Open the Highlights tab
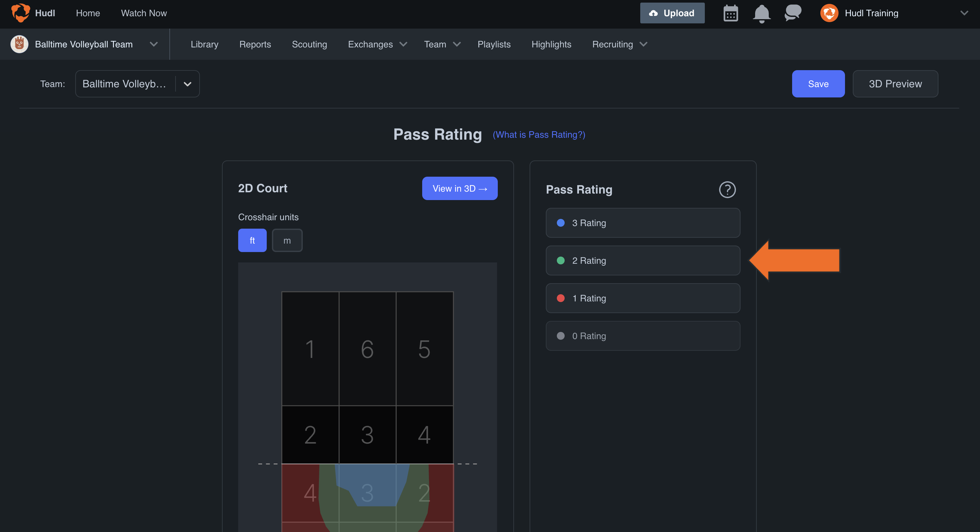This screenshot has height=532, width=980. [551, 44]
